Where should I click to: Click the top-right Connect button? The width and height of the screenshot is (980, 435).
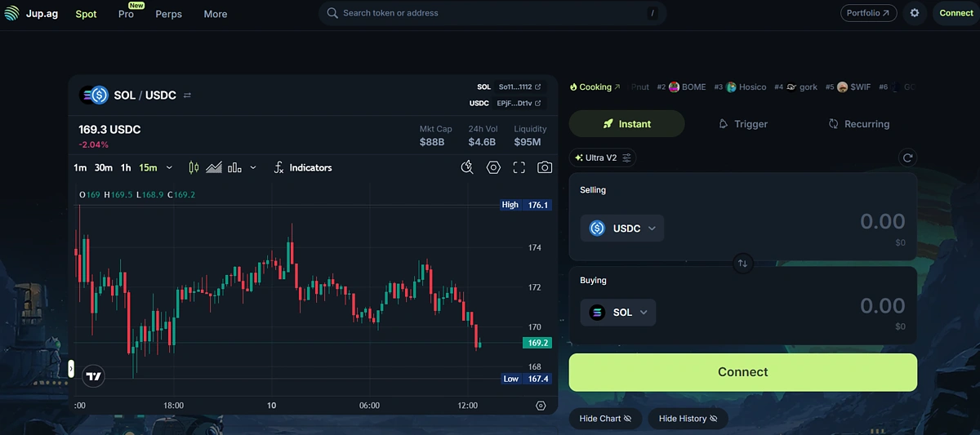coord(956,13)
